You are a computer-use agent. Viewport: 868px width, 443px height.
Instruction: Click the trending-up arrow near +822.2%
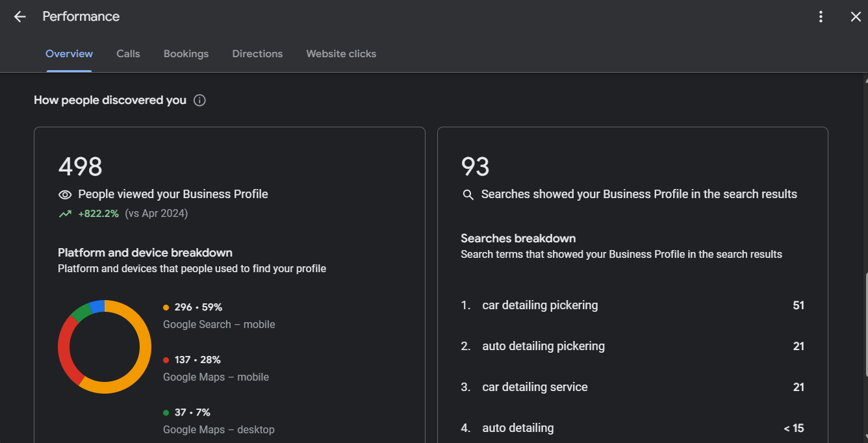[65, 213]
